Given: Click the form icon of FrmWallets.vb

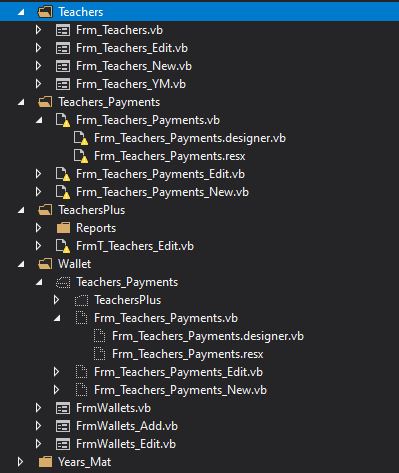Looking at the screenshot, I should 63,408.
